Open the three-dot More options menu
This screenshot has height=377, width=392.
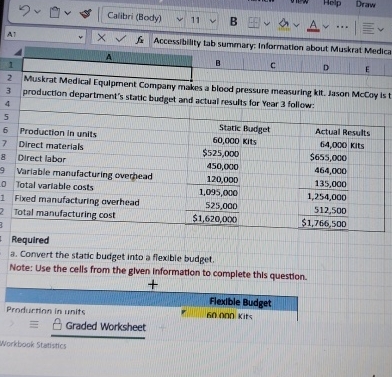pyautogui.click(x=341, y=27)
